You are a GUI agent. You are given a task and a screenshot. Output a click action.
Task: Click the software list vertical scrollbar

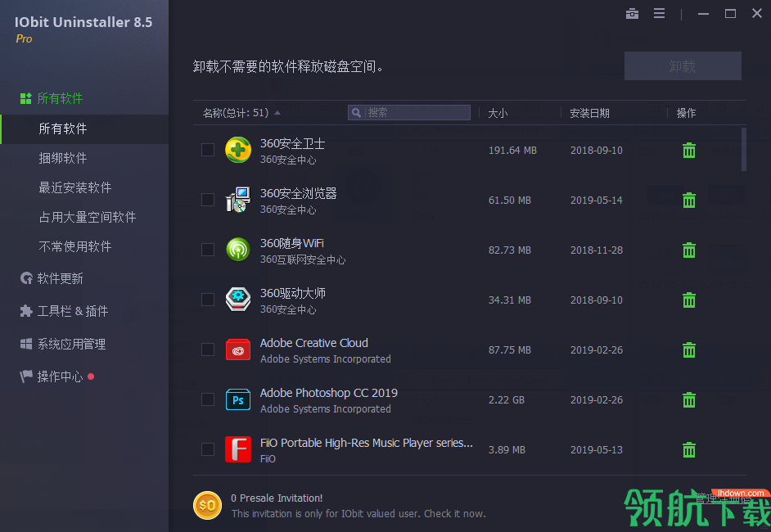(x=743, y=150)
